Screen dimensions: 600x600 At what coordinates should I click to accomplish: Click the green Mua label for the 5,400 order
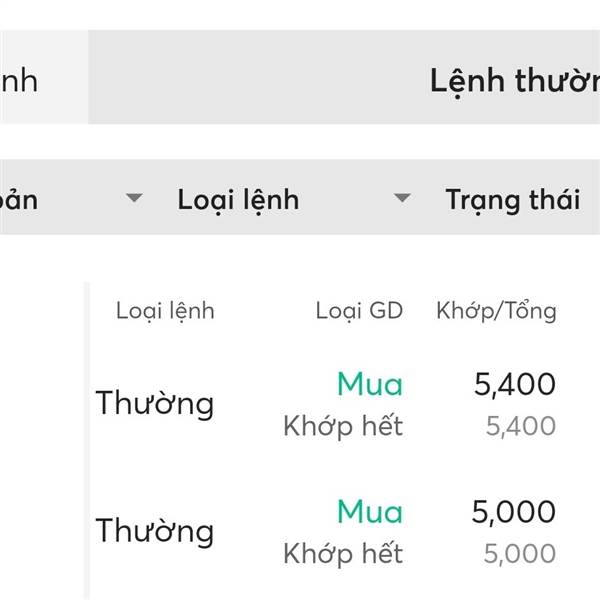click(370, 384)
